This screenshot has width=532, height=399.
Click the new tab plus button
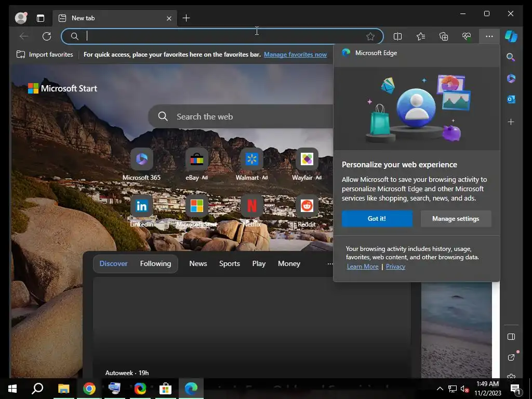click(187, 18)
